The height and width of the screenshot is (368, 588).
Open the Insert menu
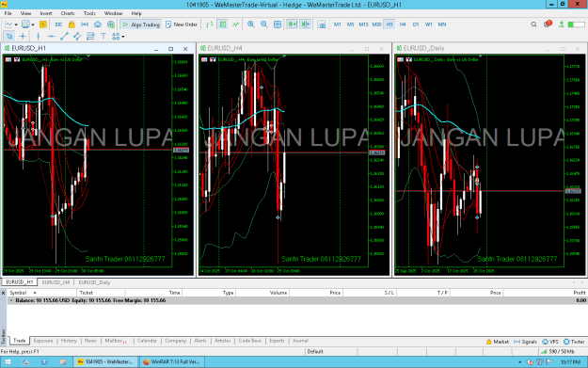coord(46,13)
